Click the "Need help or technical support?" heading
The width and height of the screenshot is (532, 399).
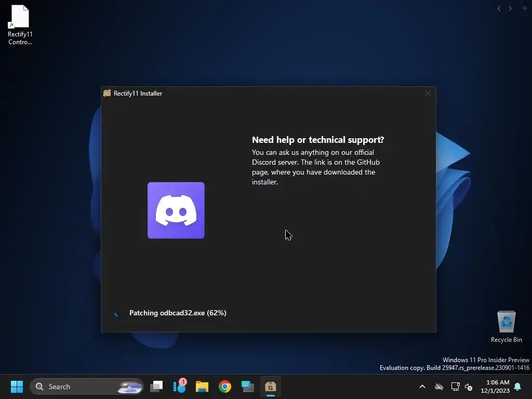pos(318,140)
